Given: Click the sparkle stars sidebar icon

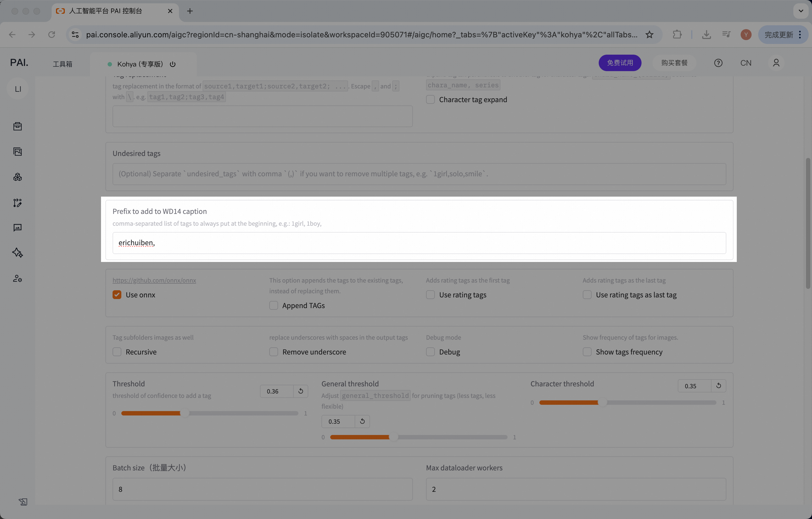Looking at the screenshot, I should click(x=18, y=253).
